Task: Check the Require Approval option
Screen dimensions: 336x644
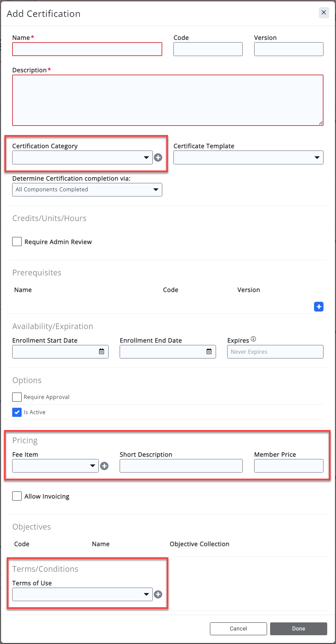Action: (17, 397)
